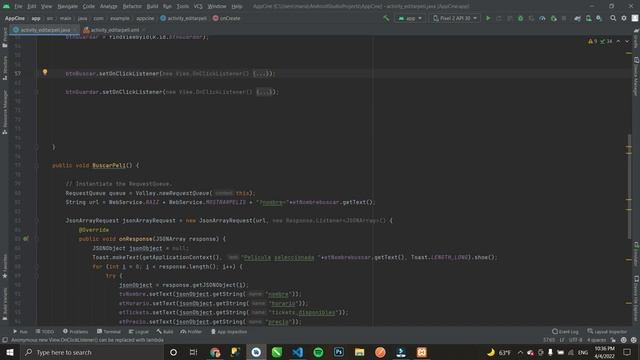Image resolution: width=640 pixels, height=360 pixels.
Task: Open the AVD Device Manager icon
Action: 589,18
